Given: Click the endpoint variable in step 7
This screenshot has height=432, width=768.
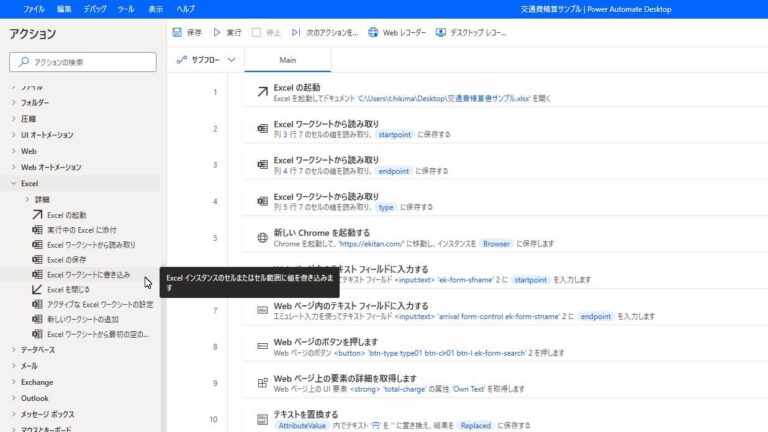Looking at the screenshot, I should tap(596, 316).
